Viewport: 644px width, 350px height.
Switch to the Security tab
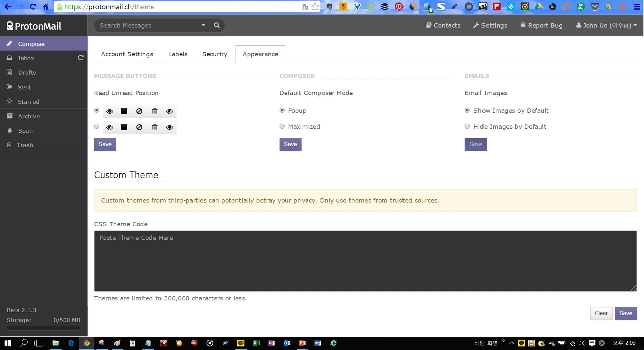click(215, 54)
